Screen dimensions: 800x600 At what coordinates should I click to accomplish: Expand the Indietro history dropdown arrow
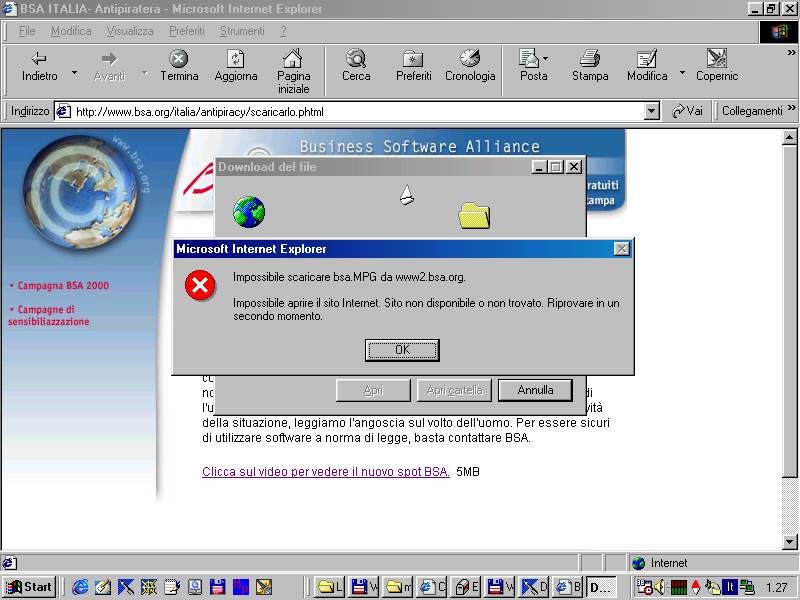click(x=74, y=73)
